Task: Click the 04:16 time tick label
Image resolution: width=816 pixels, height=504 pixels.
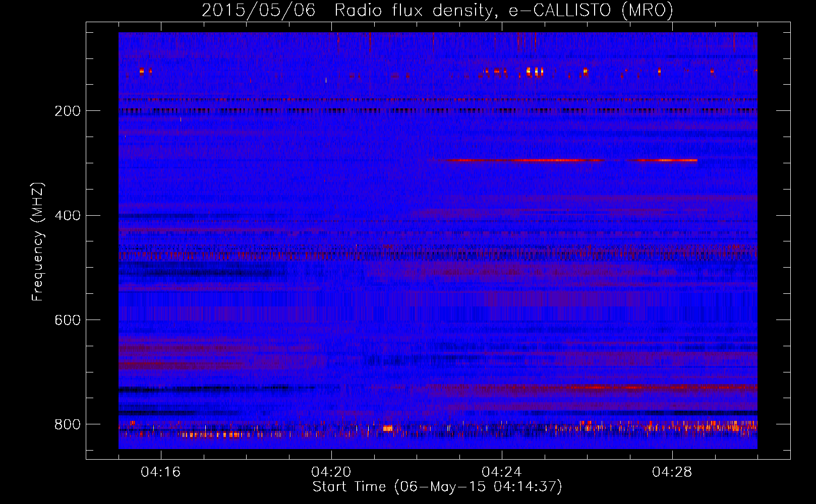Action: 160,472
